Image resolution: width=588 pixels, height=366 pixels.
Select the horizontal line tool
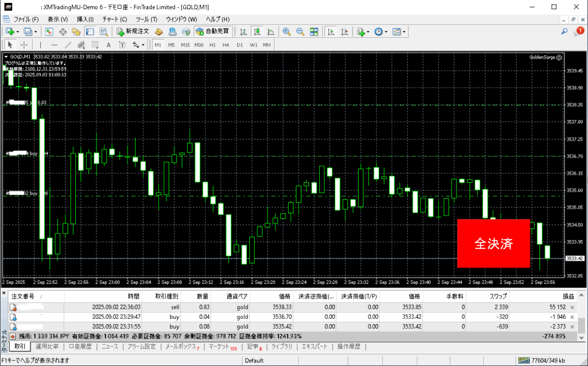pos(54,45)
